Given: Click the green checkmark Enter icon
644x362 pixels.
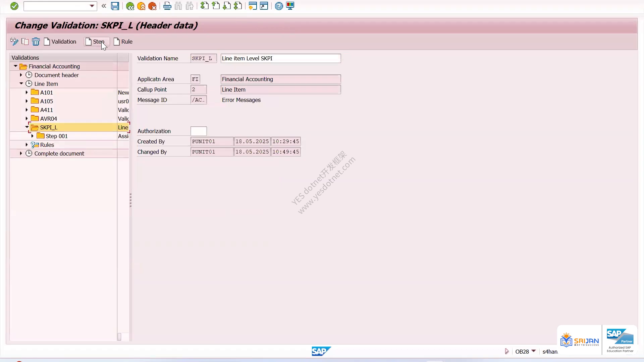Looking at the screenshot, I should [x=14, y=6].
